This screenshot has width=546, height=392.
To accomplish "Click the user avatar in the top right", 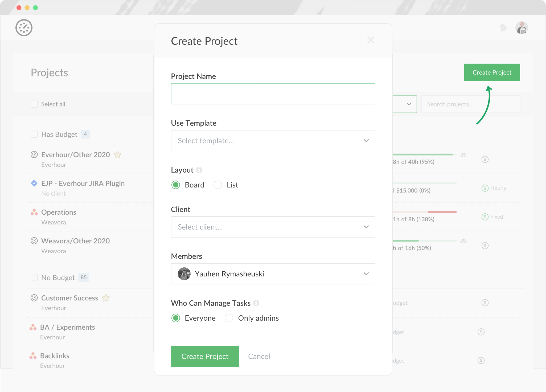I will point(522,27).
